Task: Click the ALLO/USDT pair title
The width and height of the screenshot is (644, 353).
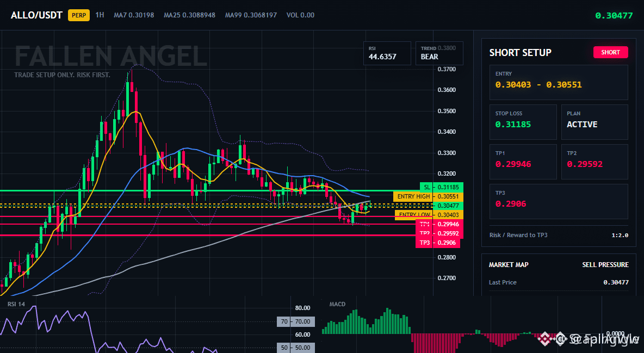Action: [36, 15]
